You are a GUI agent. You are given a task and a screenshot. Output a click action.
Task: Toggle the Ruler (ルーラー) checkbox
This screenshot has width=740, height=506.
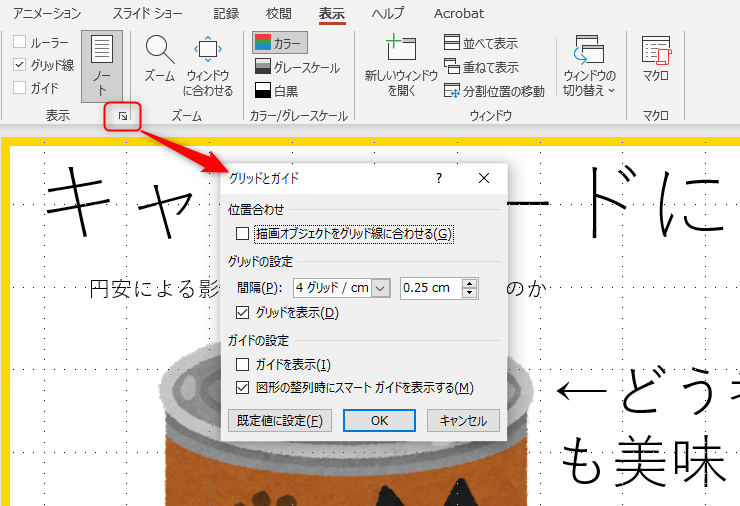[x=21, y=42]
